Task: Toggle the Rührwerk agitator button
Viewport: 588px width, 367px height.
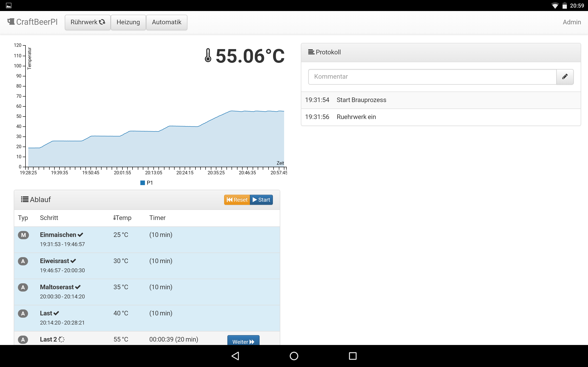Action: point(88,22)
